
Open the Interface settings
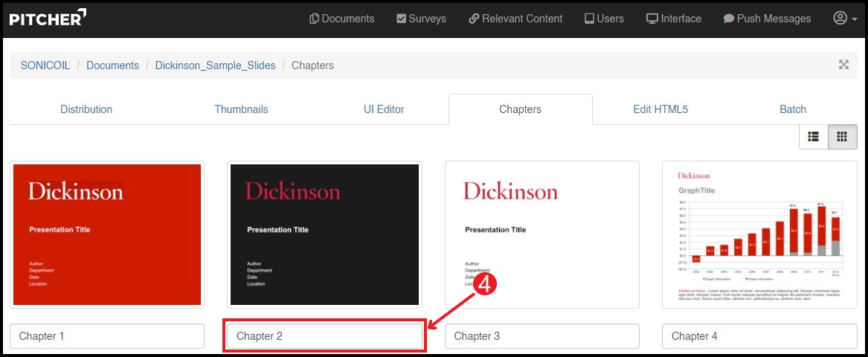tap(673, 19)
